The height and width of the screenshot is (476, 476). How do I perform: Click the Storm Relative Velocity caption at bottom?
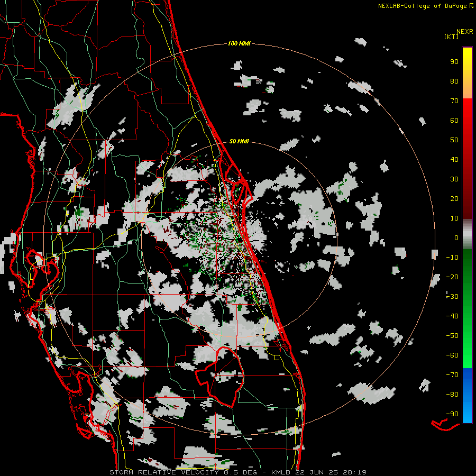pyautogui.click(x=238, y=472)
